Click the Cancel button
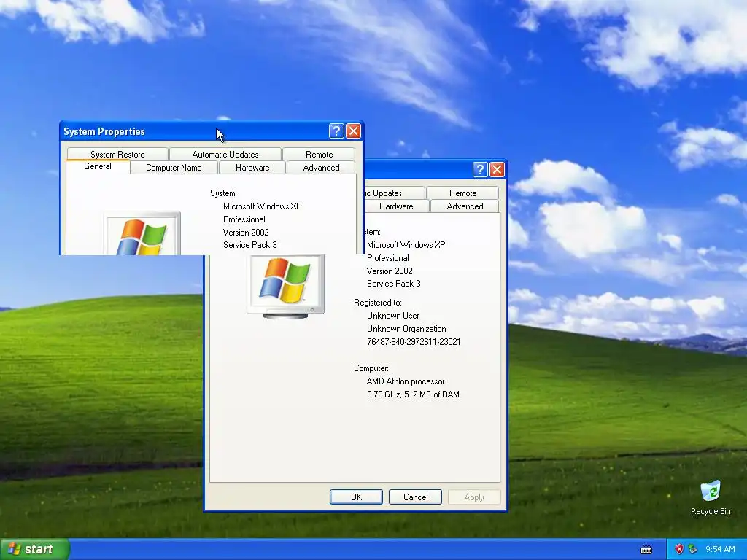747x560 pixels. [415, 497]
